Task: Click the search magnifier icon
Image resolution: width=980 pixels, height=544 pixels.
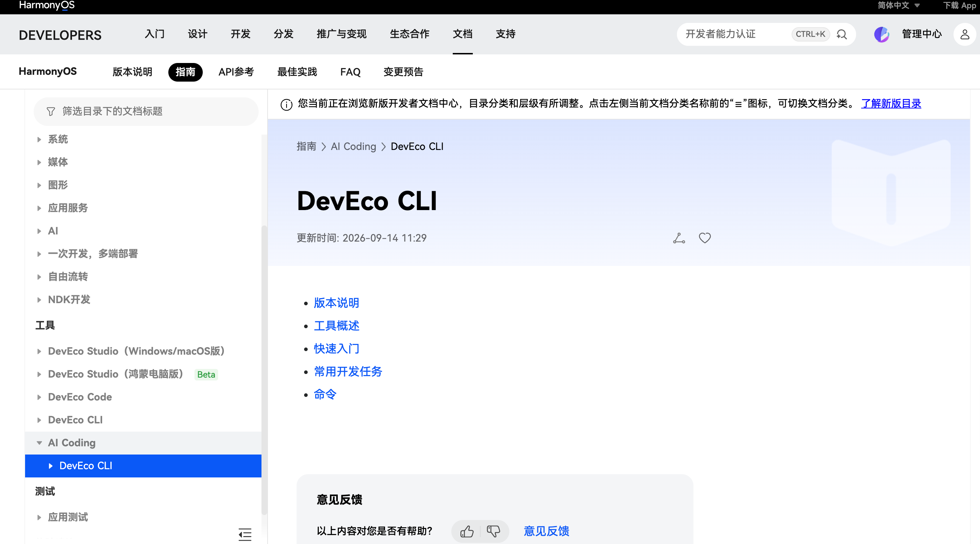Action: point(841,34)
